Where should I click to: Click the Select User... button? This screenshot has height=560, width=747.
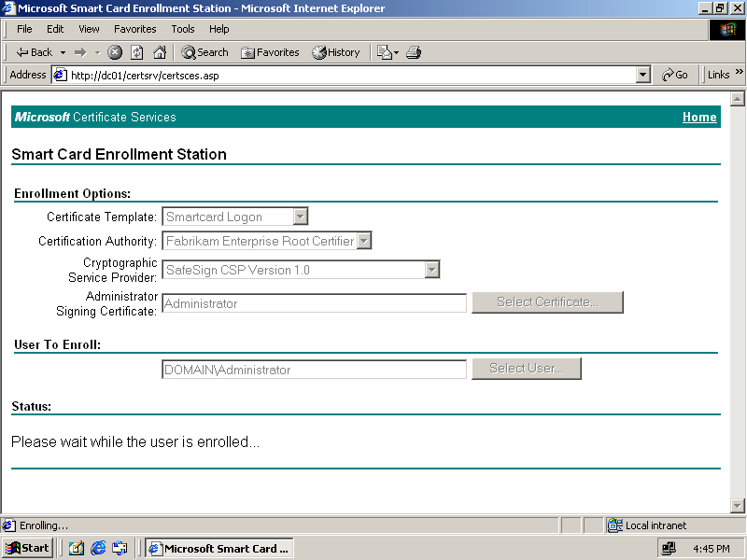coord(527,368)
